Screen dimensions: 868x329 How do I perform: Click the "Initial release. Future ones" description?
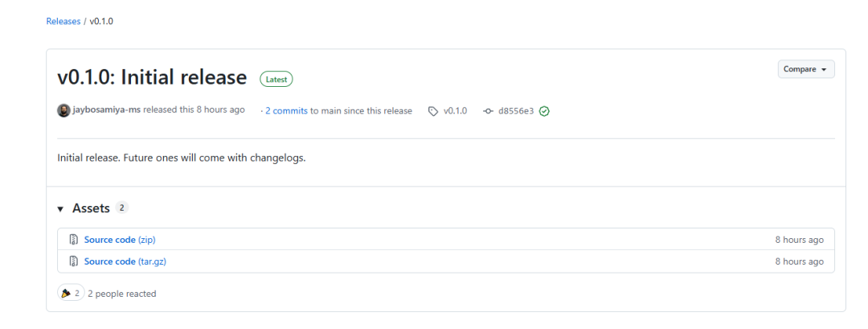click(182, 158)
